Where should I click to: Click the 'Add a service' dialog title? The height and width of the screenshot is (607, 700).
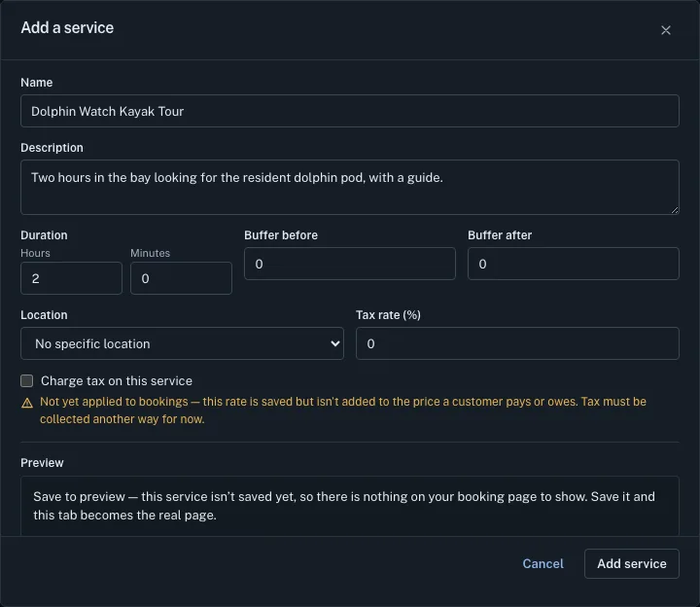(67, 27)
